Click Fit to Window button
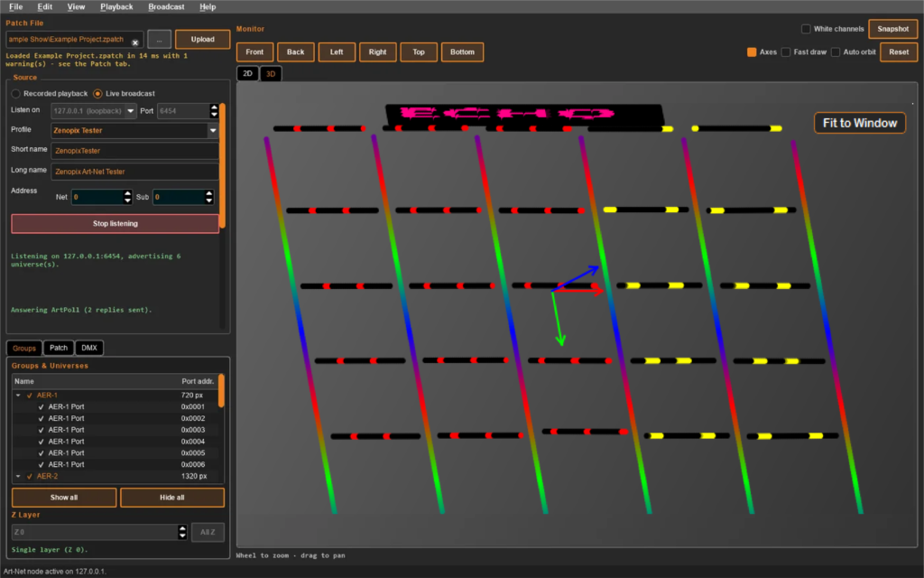Image resolution: width=924 pixels, height=578 pixels. [x=860, y=123]
